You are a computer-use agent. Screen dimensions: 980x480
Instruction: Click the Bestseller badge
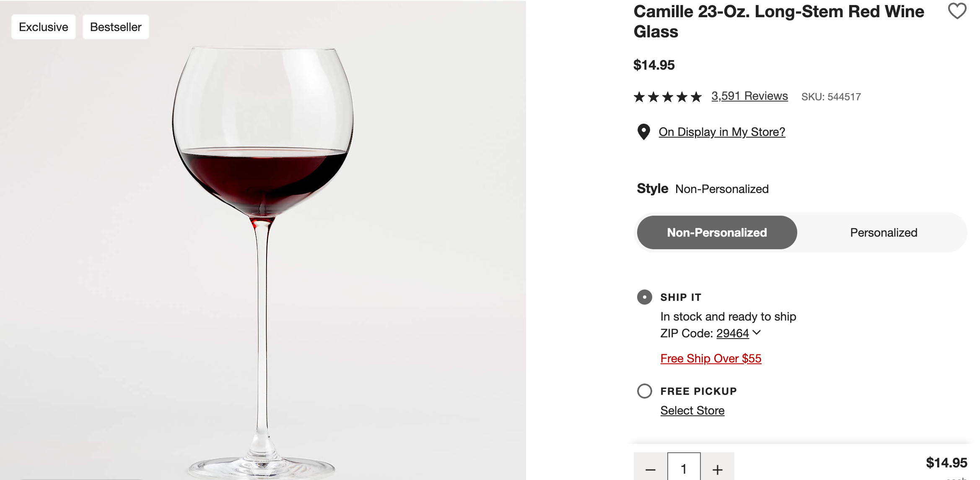(x=115, y=26)
